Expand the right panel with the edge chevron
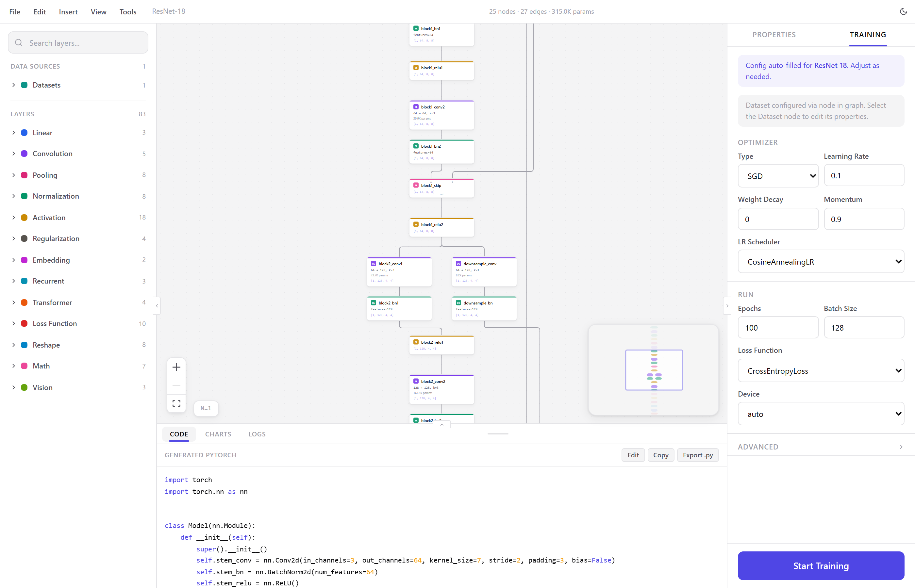 [726, 305]
